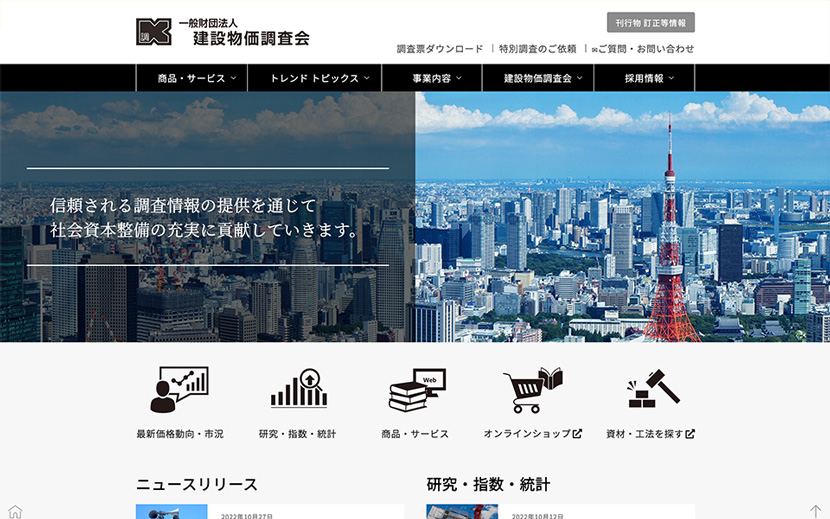Click the 2022年10月27日 news date
830x519 pixels.
tap(247, 516)
